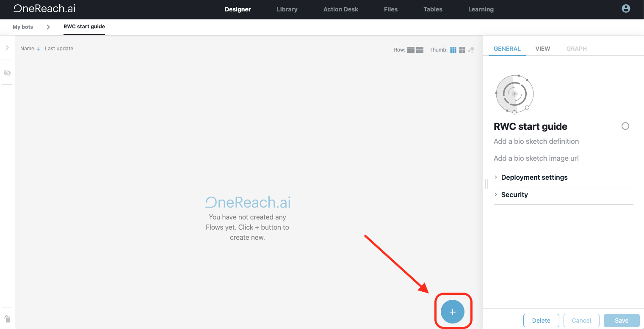
Task: Open the Action Desk menu
Action: coord(341,9)
